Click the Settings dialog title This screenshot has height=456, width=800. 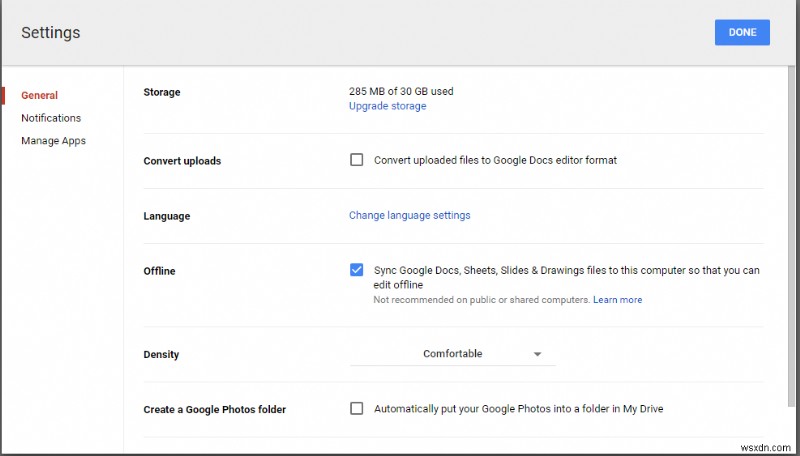pyautogui.click(x=51, y=32)
